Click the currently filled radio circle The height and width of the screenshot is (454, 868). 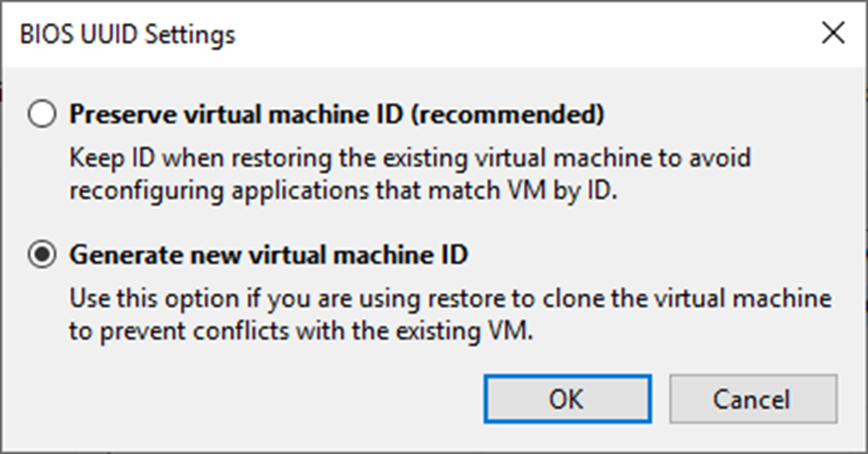(42, 255)
